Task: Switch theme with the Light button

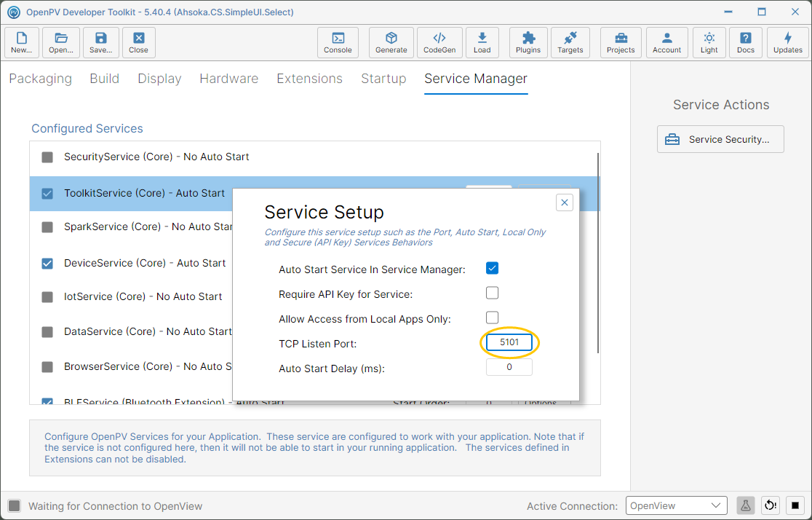Action: (x=709, y=42)
